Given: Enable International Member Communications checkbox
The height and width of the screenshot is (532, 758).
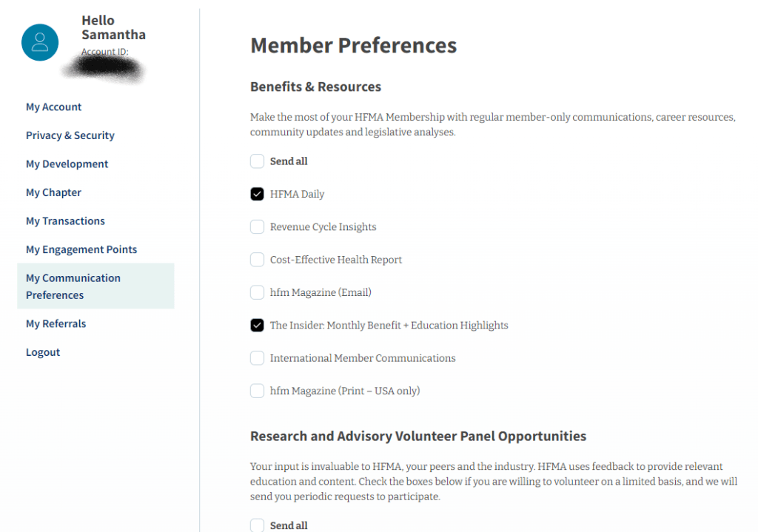Looking at the screenshot, I should click(x=257, y=358).
